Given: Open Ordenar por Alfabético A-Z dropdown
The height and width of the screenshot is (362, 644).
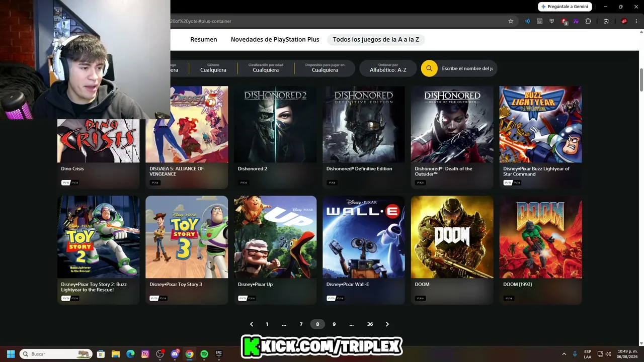Looking at the screenshot, I should click(388, 68).
